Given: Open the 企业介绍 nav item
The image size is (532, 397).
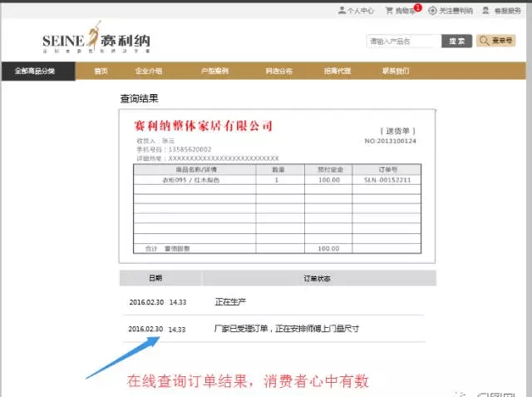Looking at the screenshot, I should point(149,71).
